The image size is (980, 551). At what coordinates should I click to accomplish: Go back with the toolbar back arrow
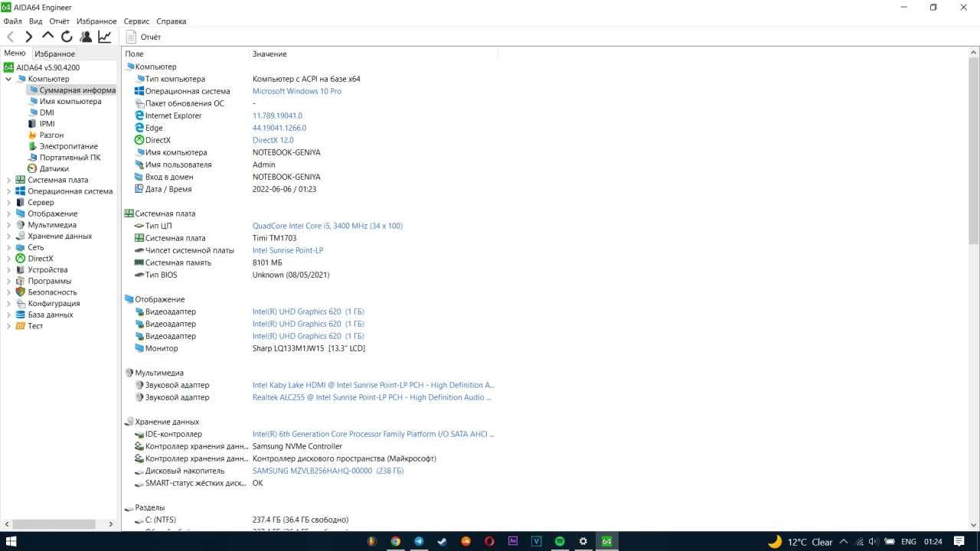point(10,37)
